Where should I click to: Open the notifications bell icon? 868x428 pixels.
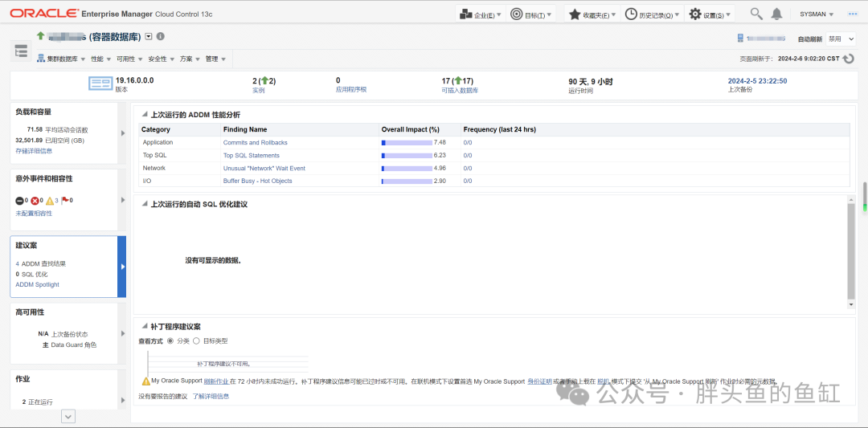(x=777, y=14)
